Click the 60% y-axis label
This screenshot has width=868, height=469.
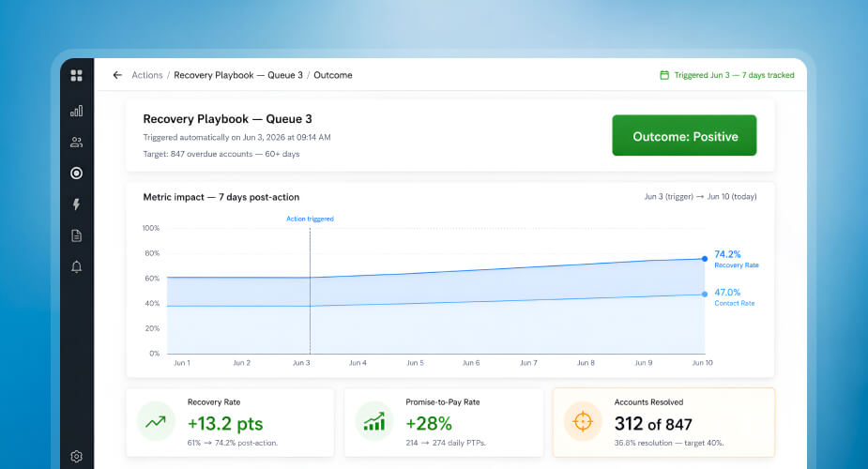(x=152, y=279)
